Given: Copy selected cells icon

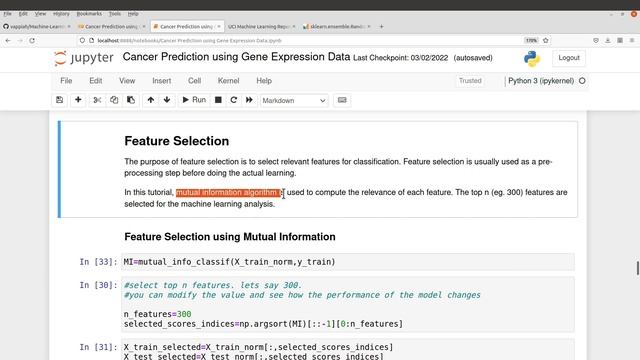Looking at the screenshot, I should [x=114, y=100].
